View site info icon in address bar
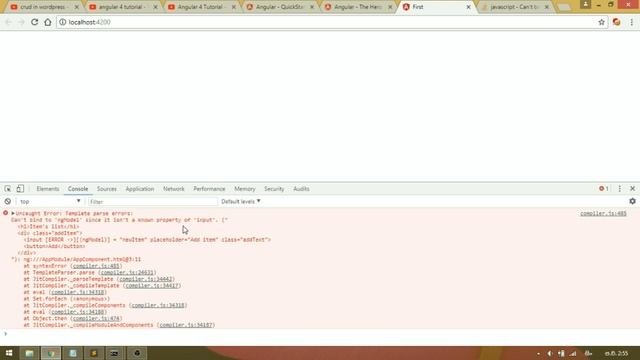This screenshot has height=360, width=640. coord(62,22)
